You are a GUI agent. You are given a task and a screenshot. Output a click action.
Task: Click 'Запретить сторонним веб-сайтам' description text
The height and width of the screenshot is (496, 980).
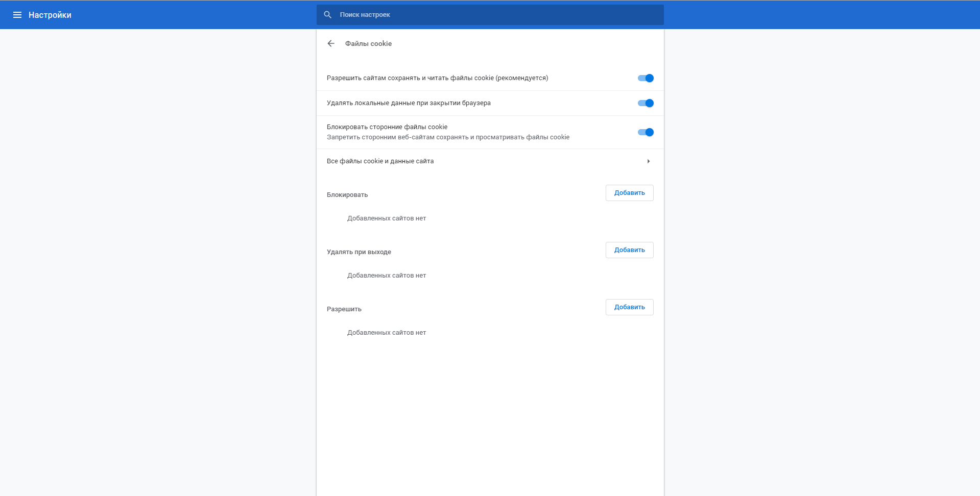[x=448, y=137]
